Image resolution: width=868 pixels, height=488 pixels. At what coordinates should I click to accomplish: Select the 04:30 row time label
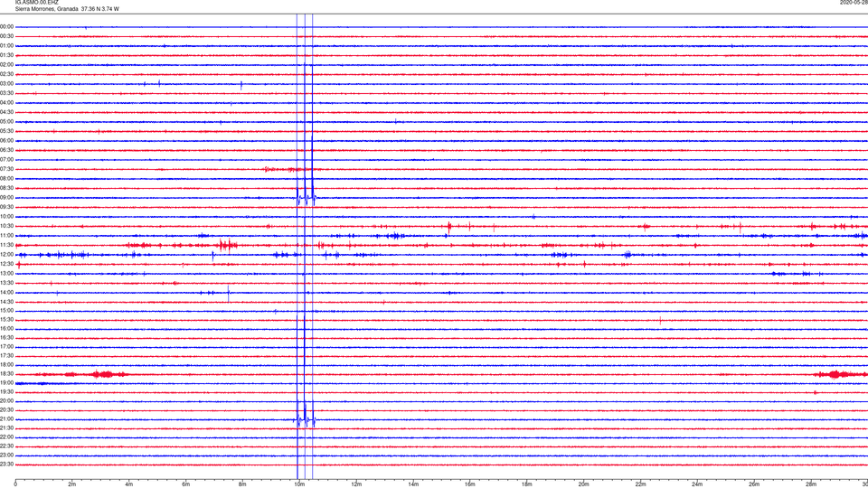[x=6, y=112]
